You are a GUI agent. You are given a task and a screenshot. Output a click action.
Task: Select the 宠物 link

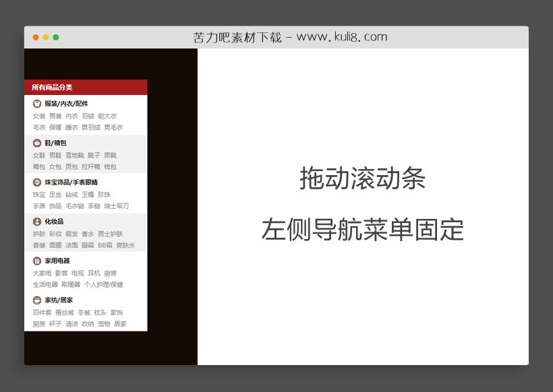tap(103, 323)
